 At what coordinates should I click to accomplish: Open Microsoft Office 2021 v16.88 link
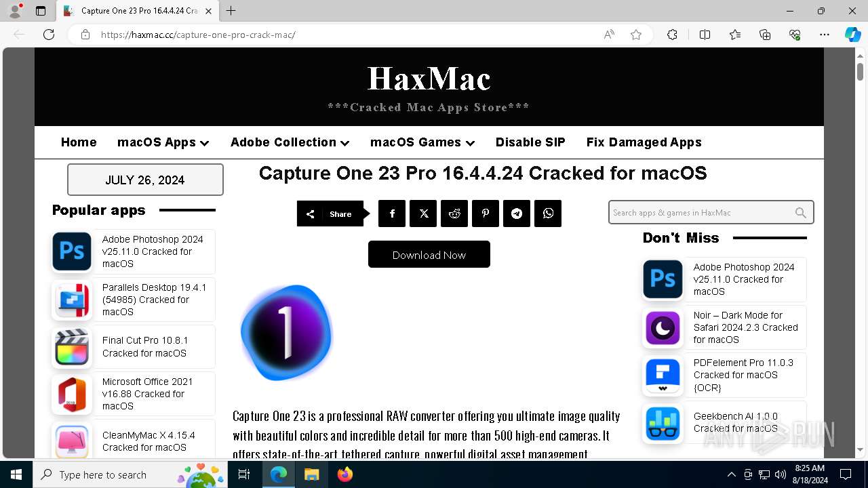[147, 394]
